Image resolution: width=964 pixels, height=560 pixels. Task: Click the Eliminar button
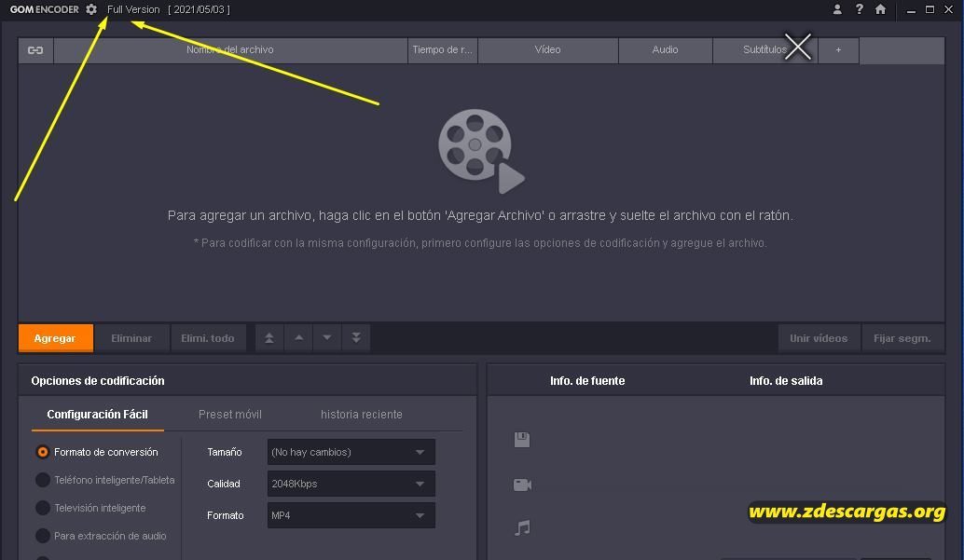coord(131,338)
